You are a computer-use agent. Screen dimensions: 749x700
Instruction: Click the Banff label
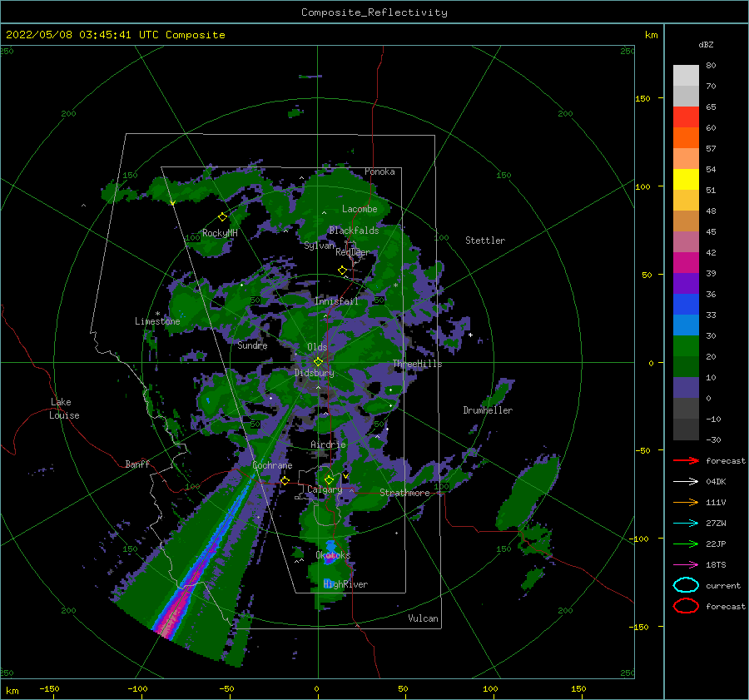(x=137, y=464)
